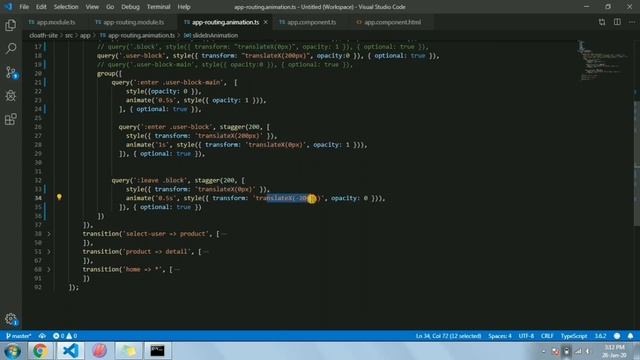Change the TypeScript language mode
Screen dimensions: 640x360
click(x=573, y=336)
